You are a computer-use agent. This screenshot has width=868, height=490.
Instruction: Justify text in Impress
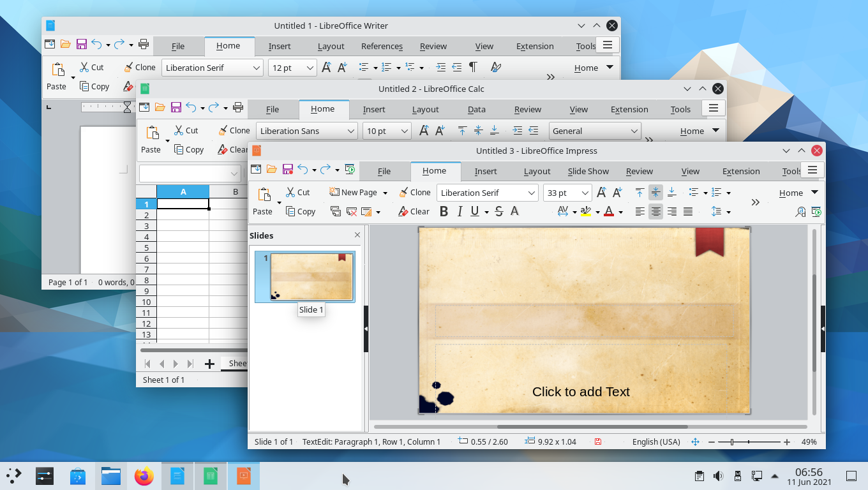tap(688, 211)
